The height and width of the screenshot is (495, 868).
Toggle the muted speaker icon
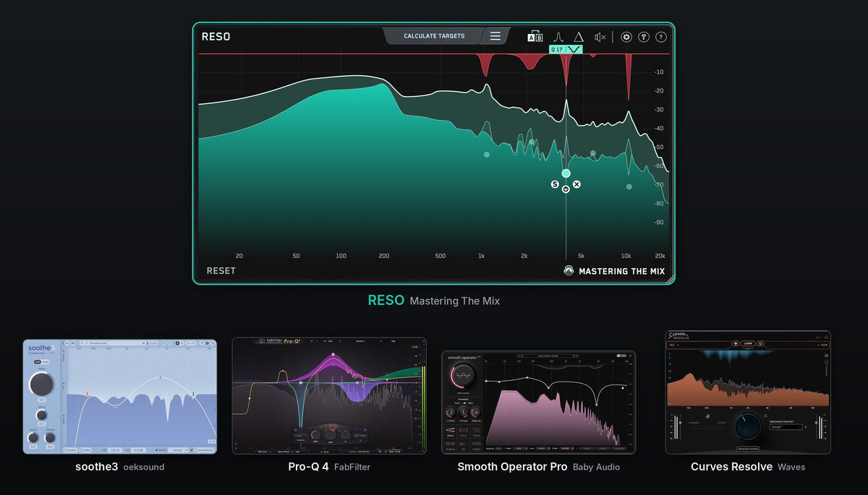600,37
